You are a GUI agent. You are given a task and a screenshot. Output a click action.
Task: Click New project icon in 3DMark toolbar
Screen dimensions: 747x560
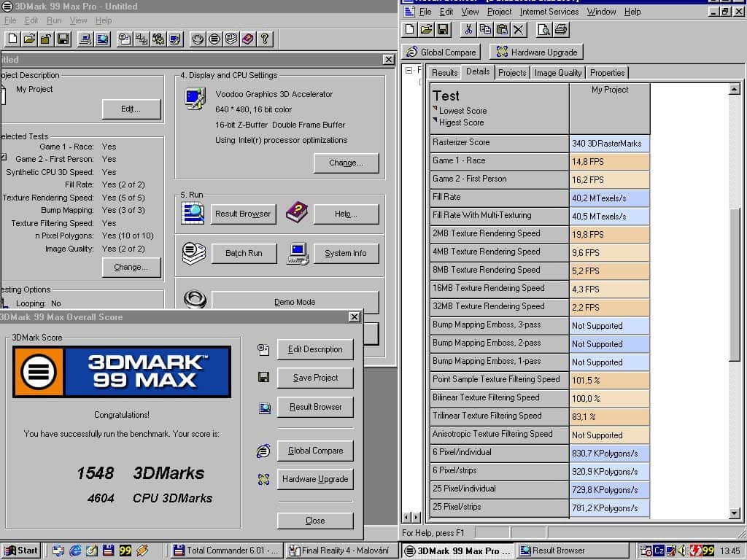click(13, 39)
